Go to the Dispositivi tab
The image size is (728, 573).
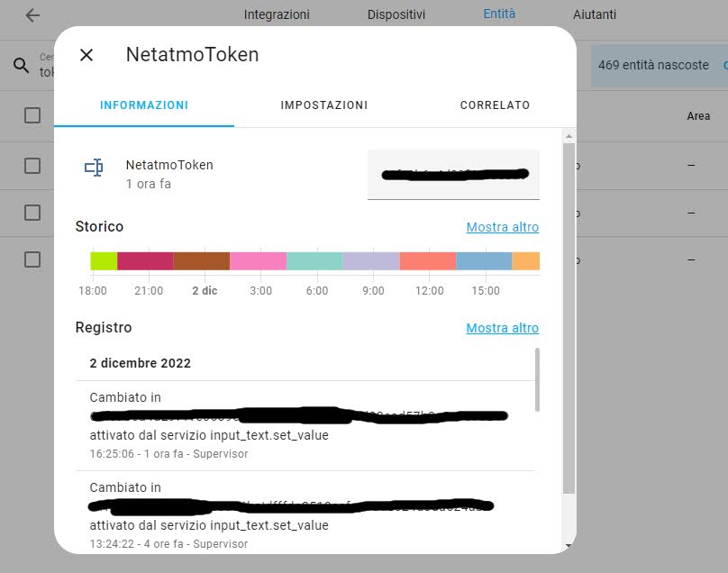coord(396,14)
